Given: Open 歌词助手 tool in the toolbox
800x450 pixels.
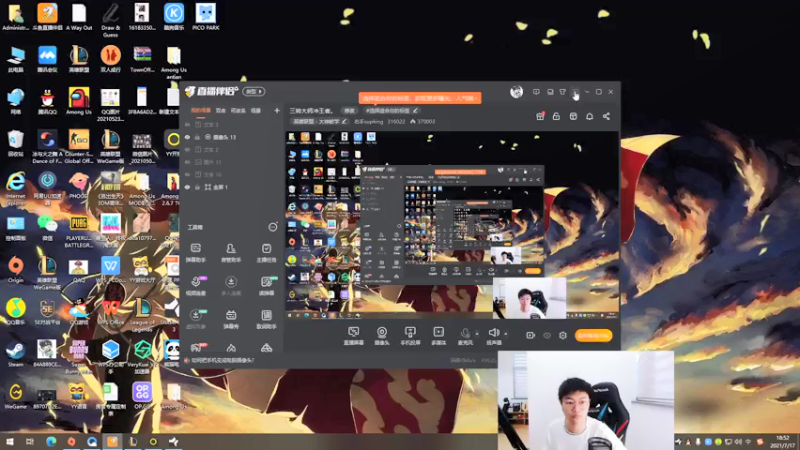Looking at the screenshot, I should (x=266, y=319).
